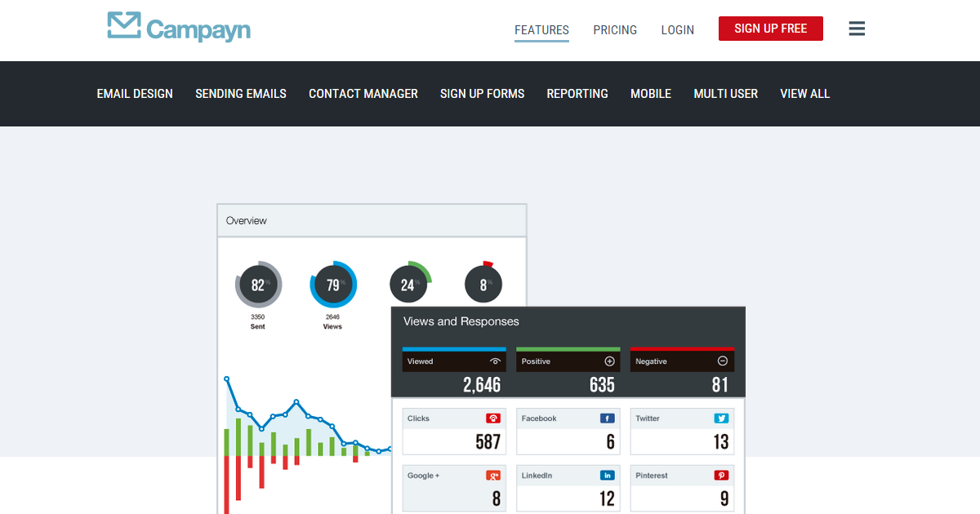This screenshot has width=980, height=514.
Task: Click the Facebook icon in responses panel
Action: pyautogui.click(x=607, y=419)
